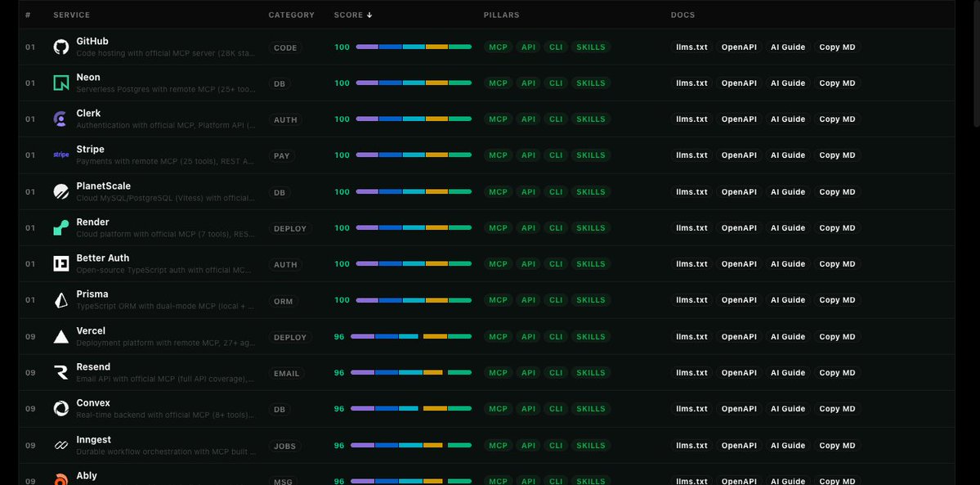Viewport: 980px width, 485px height.
Task: Open llms.txt for Vercel
Action: pyautogui.click(x=691, y=337)
